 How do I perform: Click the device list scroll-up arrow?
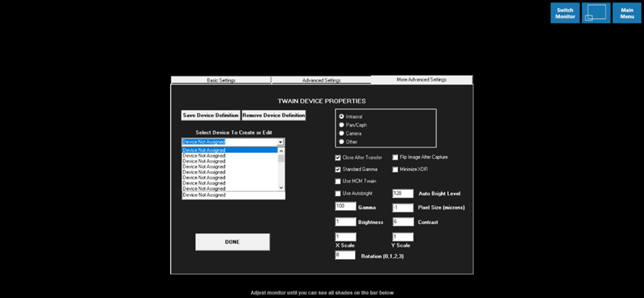(x=282, y=151)
